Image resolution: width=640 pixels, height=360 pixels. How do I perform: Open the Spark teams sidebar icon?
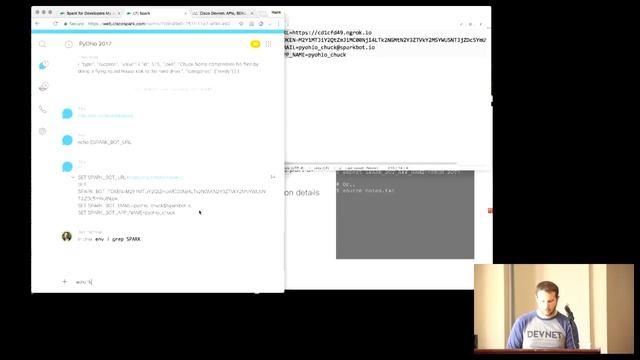pyautogui.click(x=43, y=87)
